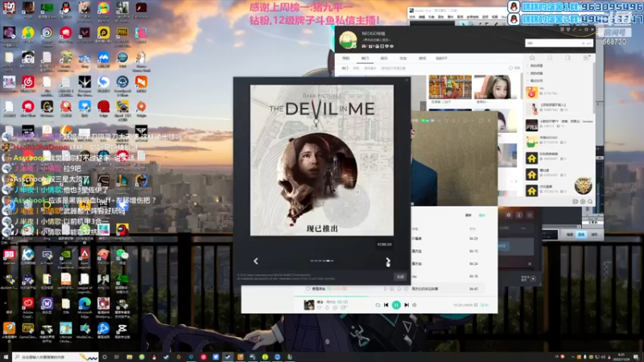This screenshot has width=644, height=362.
Task: Click the star icon in dark panel
Action: click(x=530, y=215)
